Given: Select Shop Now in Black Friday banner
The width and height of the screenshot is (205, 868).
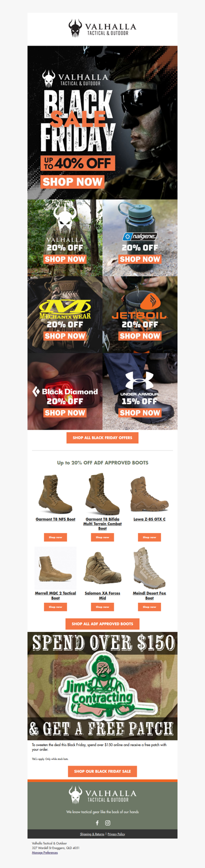Looking at the screenshot, I should pyautogui.click(x=72, y=182).
